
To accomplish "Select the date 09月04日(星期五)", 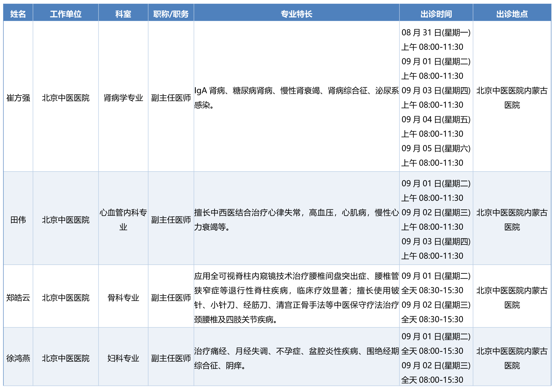I will point(436,120).
